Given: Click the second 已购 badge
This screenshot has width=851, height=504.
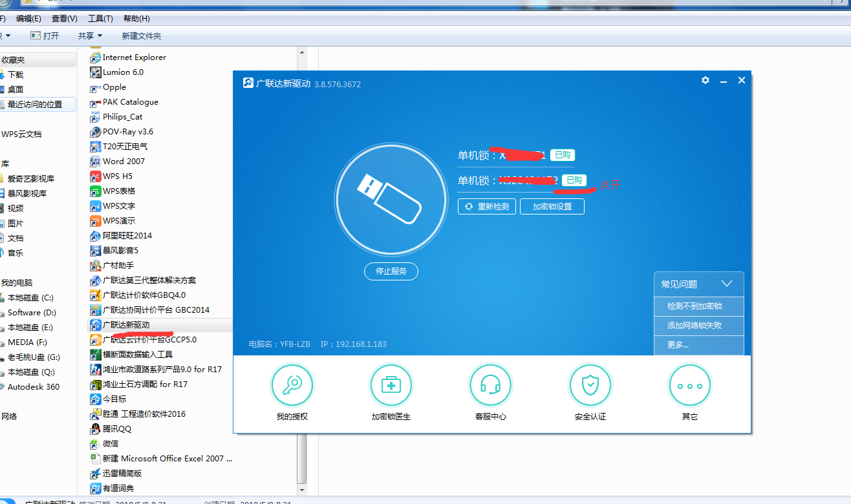Looking at the screenshot, I should click(574, 180).
